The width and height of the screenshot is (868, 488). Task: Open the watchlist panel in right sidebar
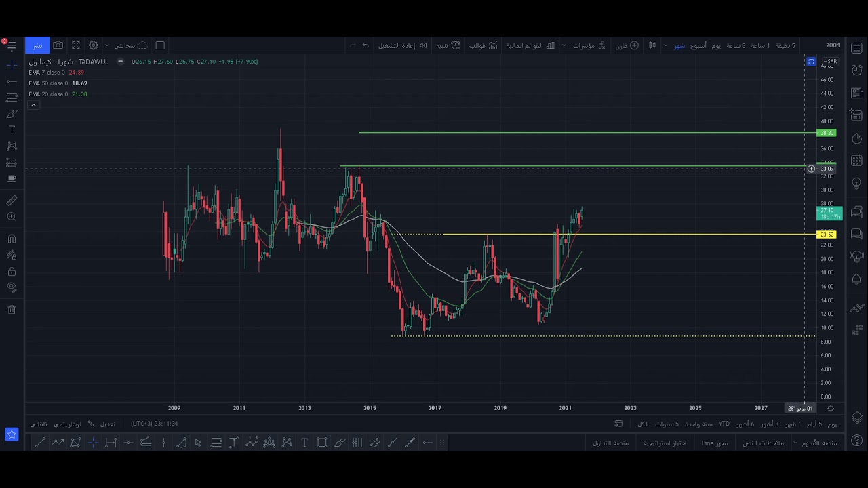pyautogui.click(x=857, y=49)
